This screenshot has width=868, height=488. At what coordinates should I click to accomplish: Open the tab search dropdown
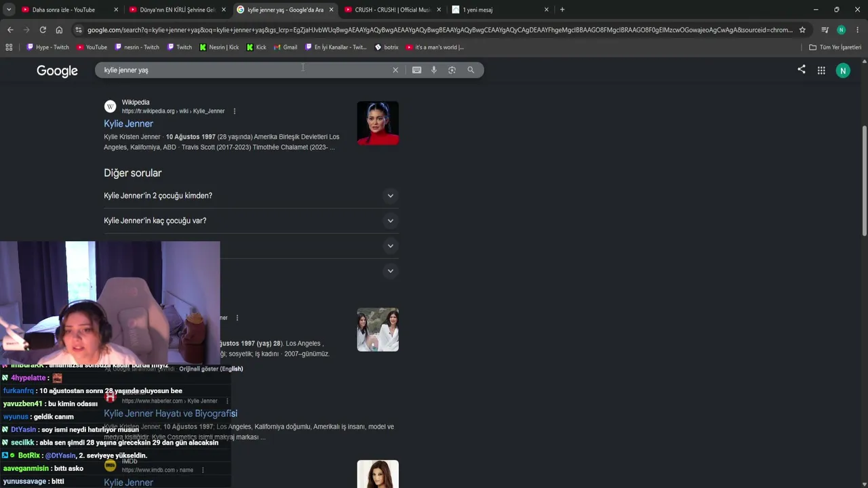9,9
